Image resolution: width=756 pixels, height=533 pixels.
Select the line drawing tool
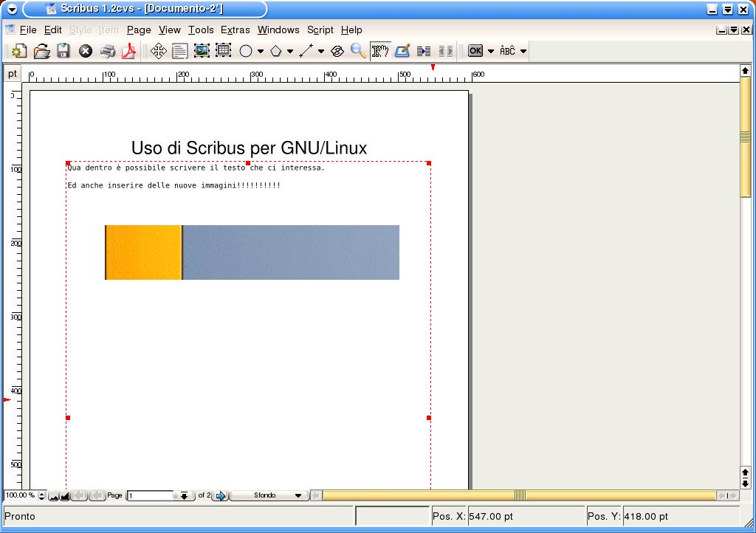[306, 51]
